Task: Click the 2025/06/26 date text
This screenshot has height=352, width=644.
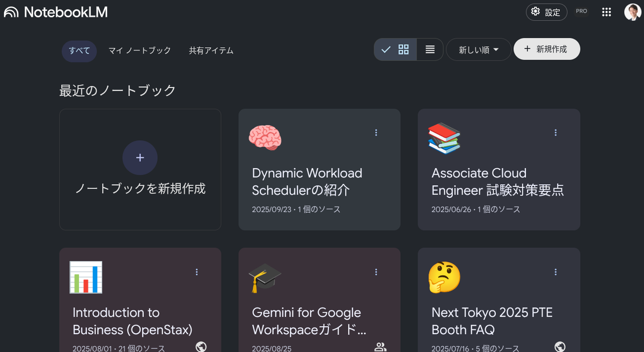Action: tap(451, 210)
